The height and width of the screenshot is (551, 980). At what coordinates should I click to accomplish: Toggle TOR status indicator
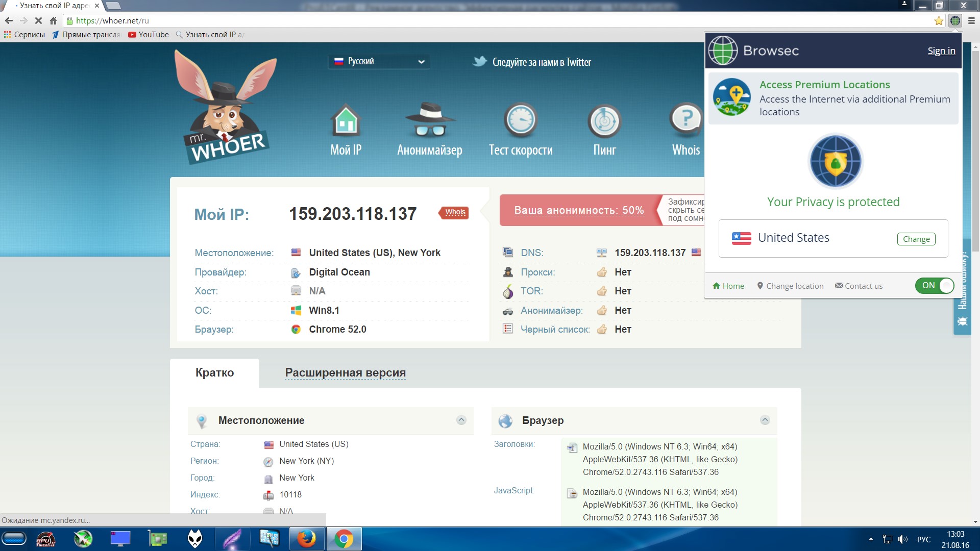coord(601,291)
